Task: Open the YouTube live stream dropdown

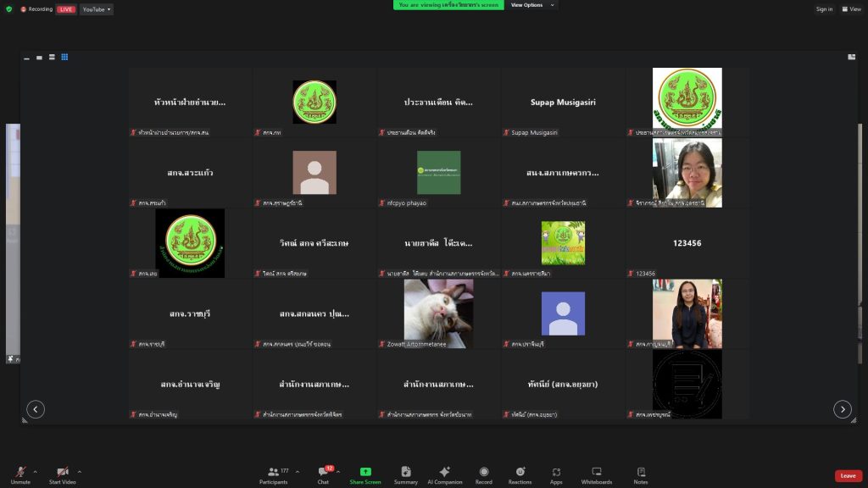Action: pos(97,9)
